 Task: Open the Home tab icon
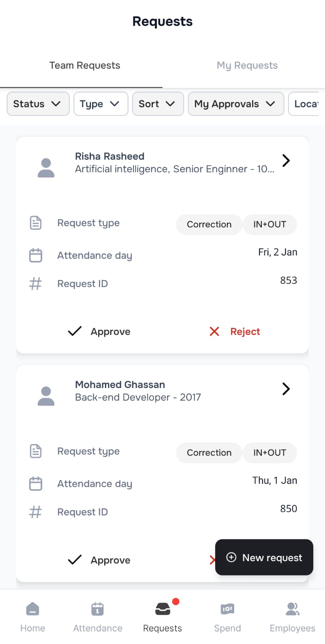[33, 609]
